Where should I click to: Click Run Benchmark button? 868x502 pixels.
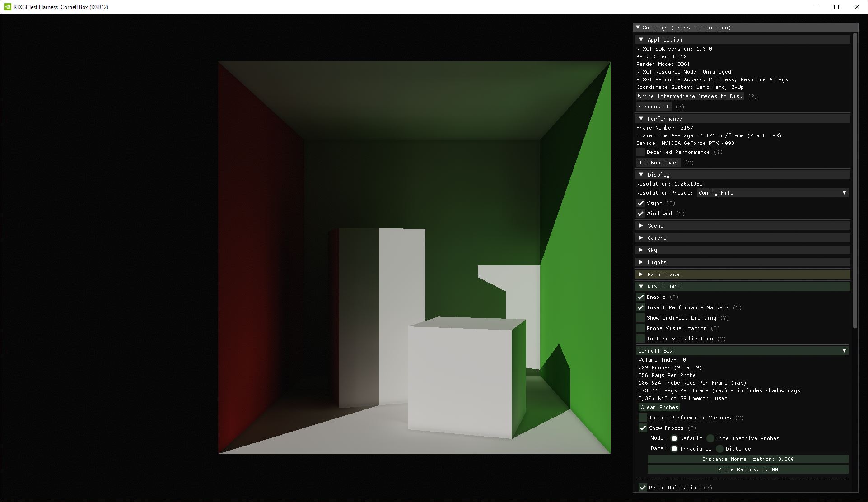[658, 163]
